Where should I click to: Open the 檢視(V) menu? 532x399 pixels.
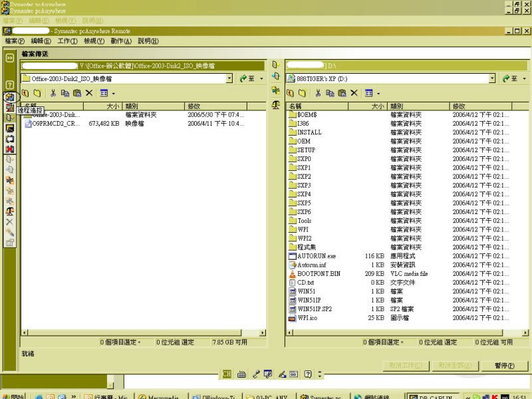94,41
